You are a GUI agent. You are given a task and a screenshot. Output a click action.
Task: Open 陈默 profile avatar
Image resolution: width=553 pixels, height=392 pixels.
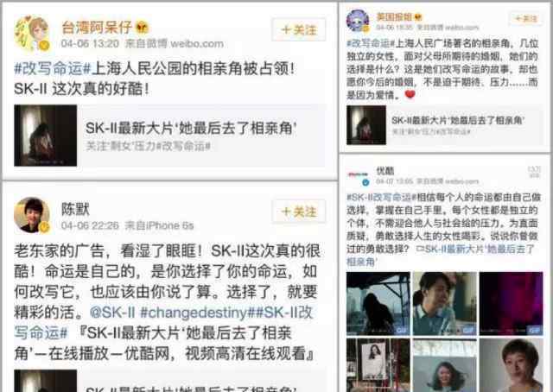tap(31, 215)
